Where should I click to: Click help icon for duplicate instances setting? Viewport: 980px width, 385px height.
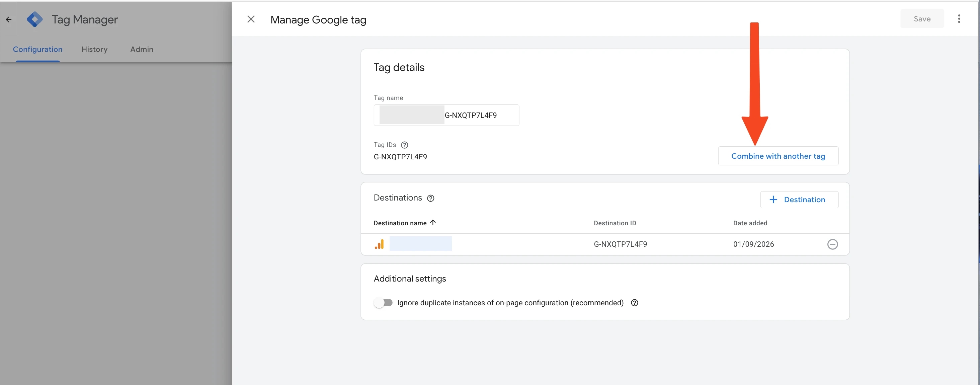pyautogui.click(x=634, y=303)
